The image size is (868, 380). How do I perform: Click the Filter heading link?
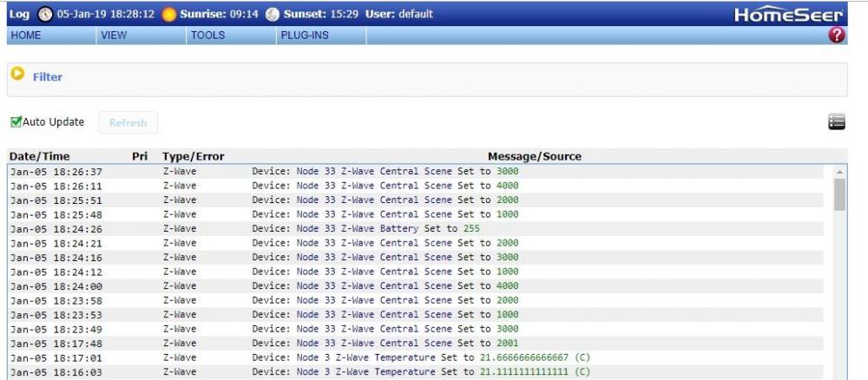point(48,77)
